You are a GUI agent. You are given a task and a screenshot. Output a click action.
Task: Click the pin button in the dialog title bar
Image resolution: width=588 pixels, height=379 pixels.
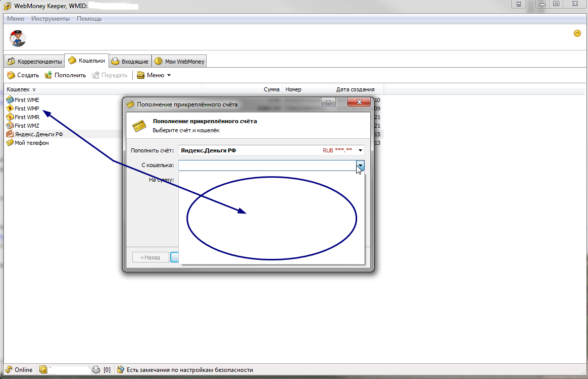[328, 102]
